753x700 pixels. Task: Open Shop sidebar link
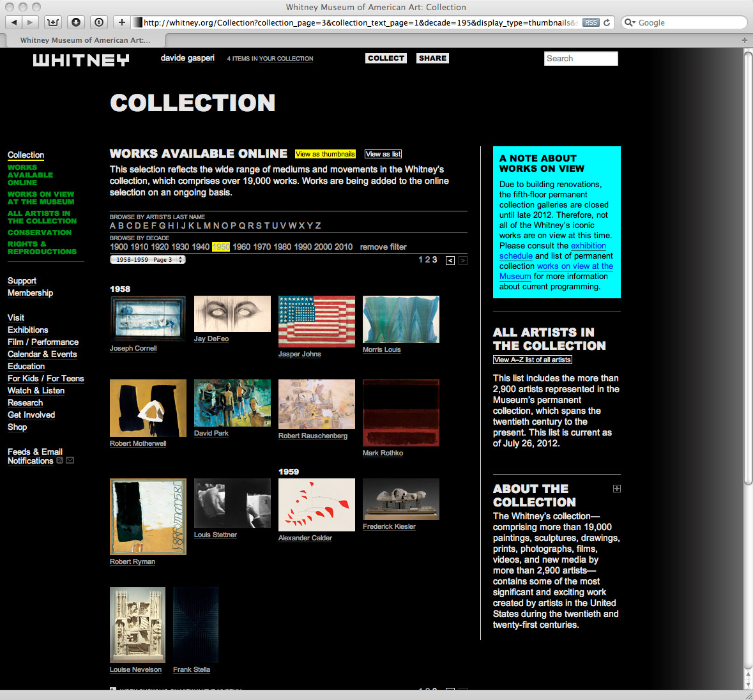click(x=17, y=427)
